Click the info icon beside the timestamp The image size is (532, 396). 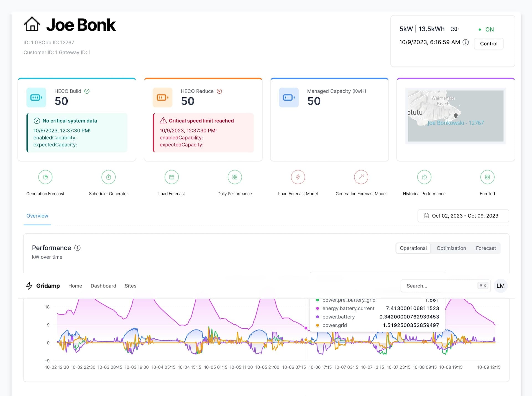point(466,42)
